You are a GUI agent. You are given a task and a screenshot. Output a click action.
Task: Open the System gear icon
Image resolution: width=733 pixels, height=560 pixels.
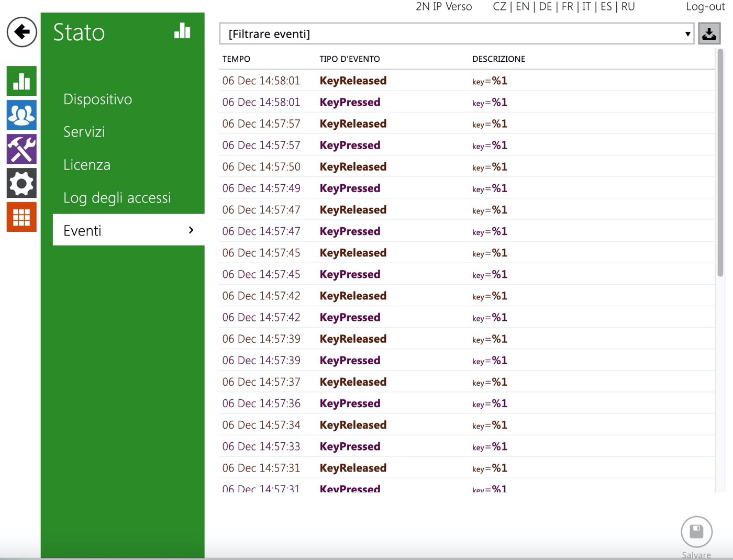(x=21, y=183)
